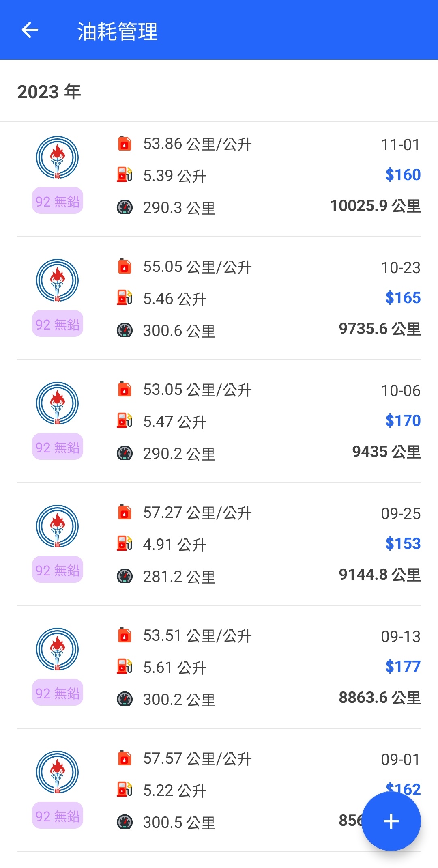438x868 pixels.
Task: Open the $165 price on 10-23
Action: (403, 297)
